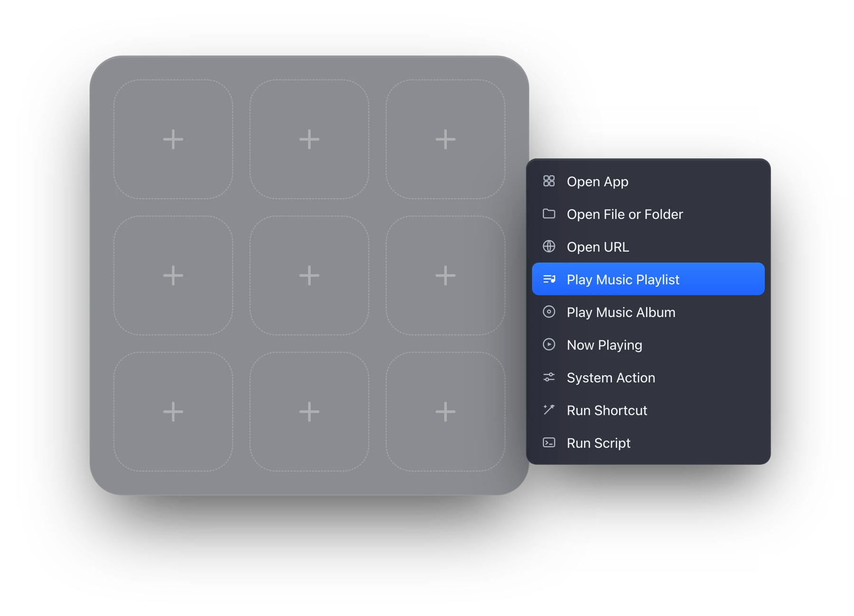Click the magic wand icon beside Run Shortcut
The width and height of the screenshot is (854, 616).
click(549, 410)
